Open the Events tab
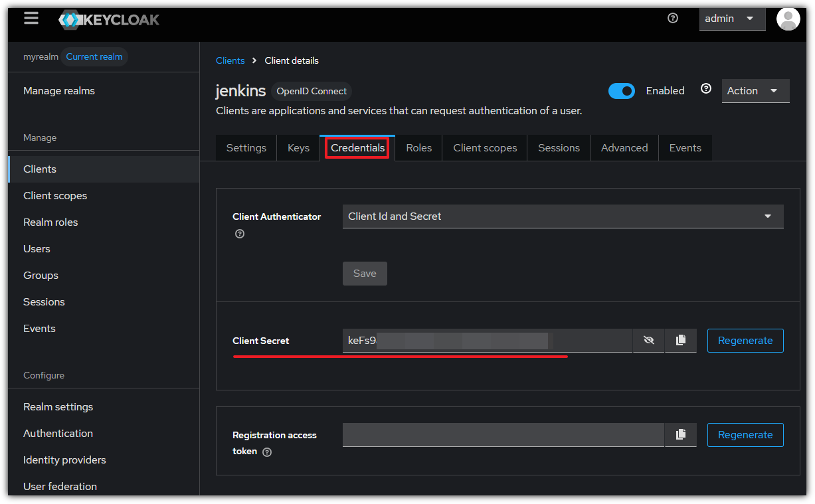815x504 pixels. 685,148
